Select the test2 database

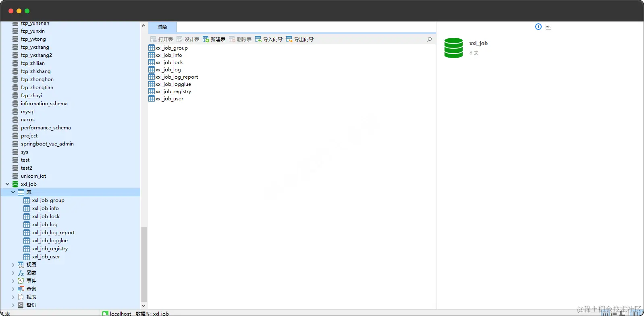pyautogui.click(x=27, y=168)
